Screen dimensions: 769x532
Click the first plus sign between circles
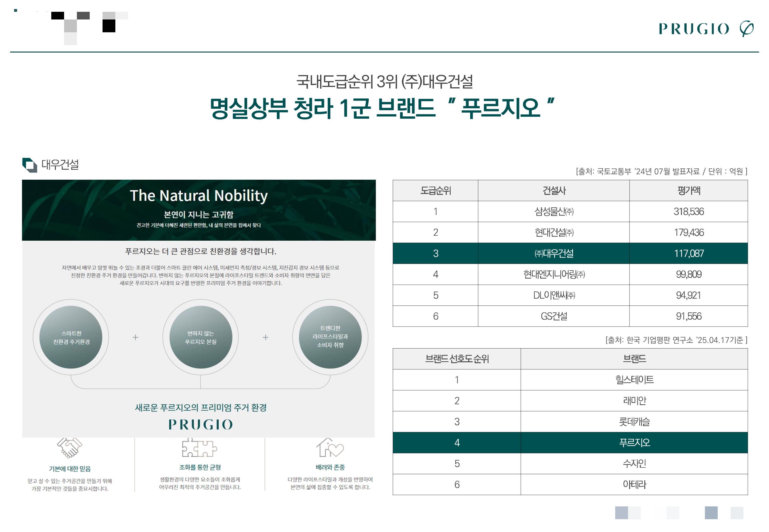[x=135, y=337]
